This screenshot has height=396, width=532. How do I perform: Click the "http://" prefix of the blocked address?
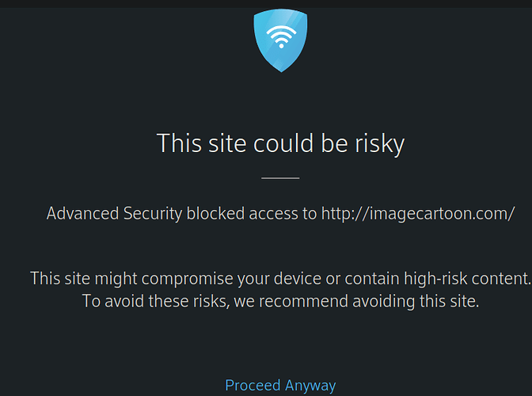tap(340, 213)
